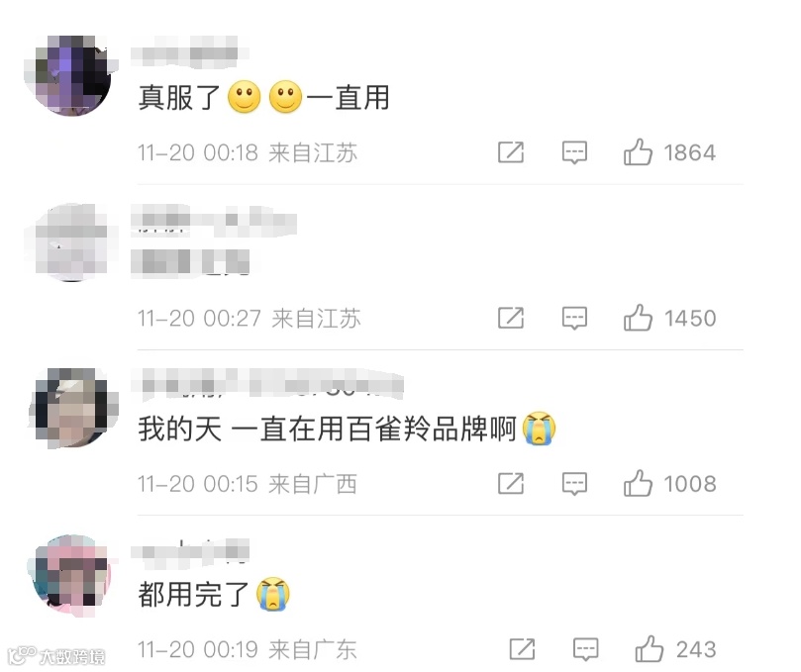
Task: Like the comment with 1864 likes
Action: click(638, 152)
